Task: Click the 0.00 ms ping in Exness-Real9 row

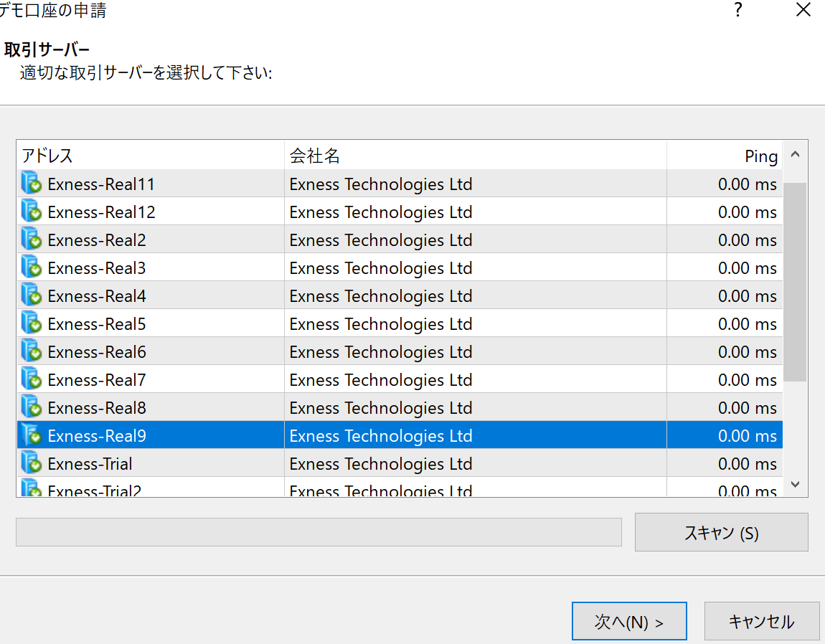Action: 747,435
